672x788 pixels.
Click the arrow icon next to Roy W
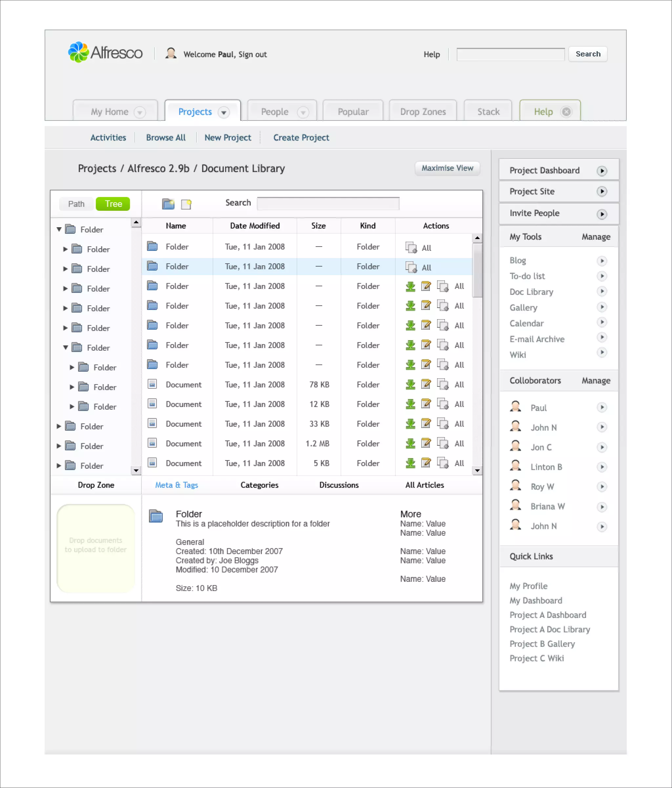coord(602,487)
